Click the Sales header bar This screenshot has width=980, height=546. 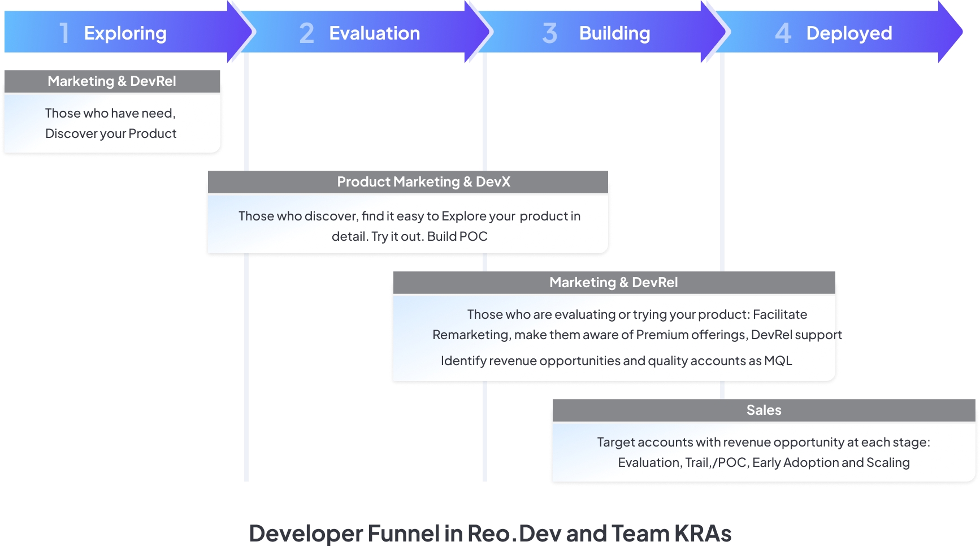pos(764,410)
